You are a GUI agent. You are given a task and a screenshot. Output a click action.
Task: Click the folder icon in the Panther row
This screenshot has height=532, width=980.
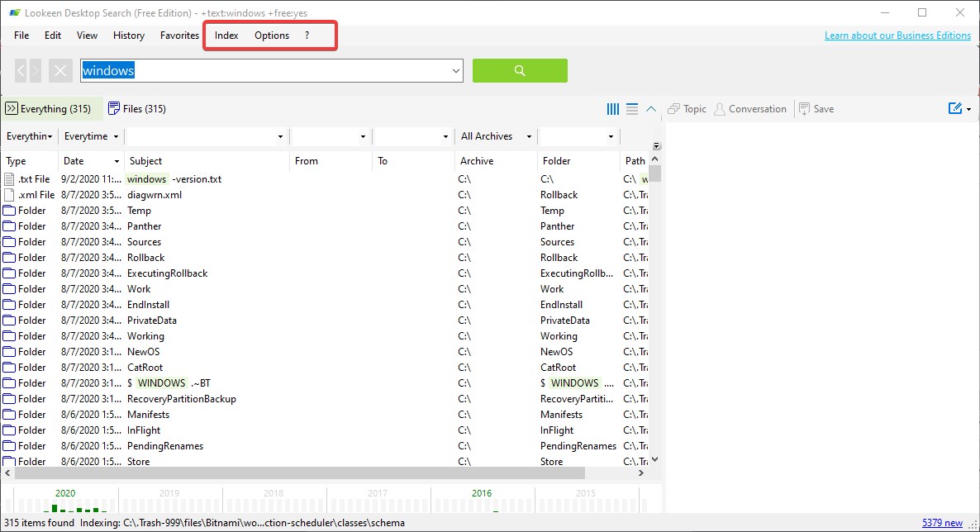tap(9, 226)
